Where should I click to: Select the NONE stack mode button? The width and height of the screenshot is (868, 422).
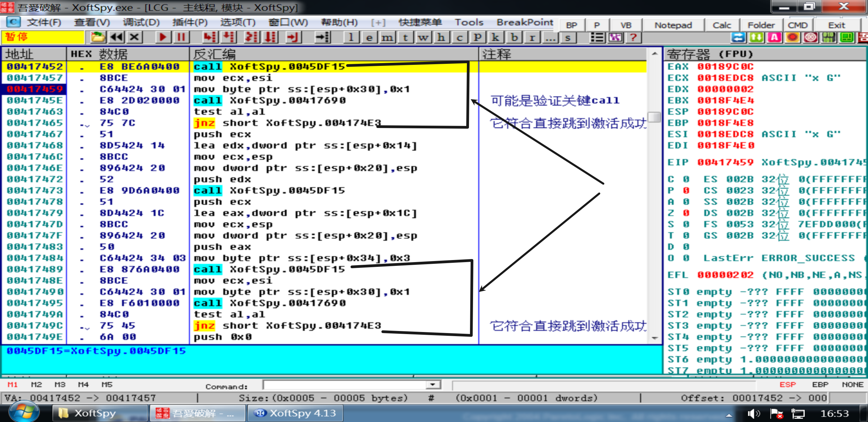852,385
